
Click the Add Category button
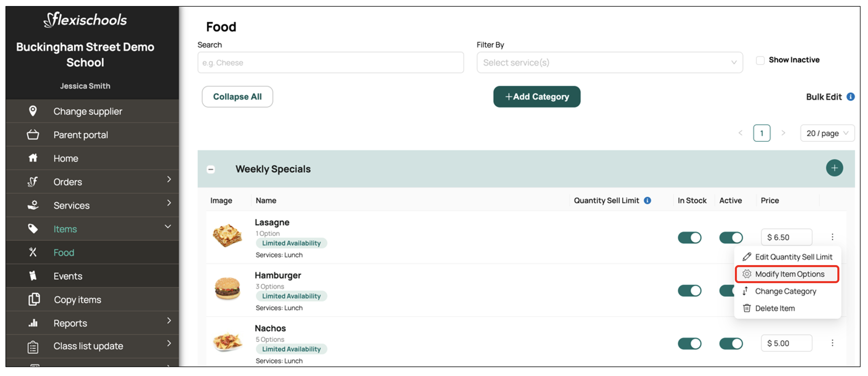[536, 97]
